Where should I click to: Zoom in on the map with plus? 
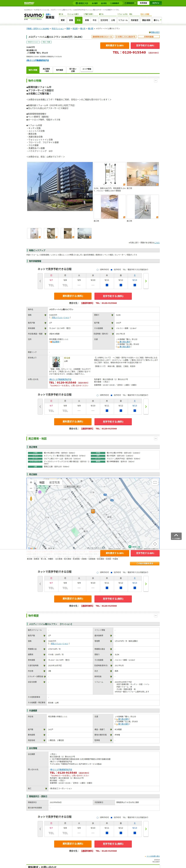[31, 482]
